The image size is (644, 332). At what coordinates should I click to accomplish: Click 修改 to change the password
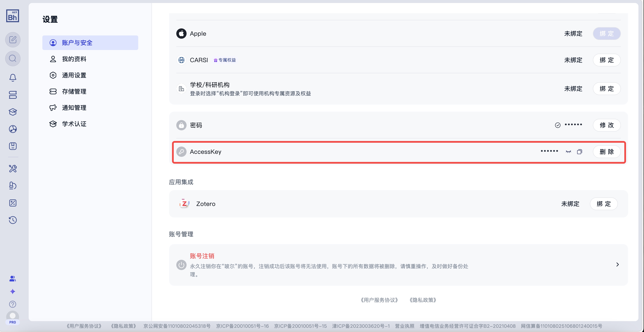pyautogui.click(x=607, y=125)
